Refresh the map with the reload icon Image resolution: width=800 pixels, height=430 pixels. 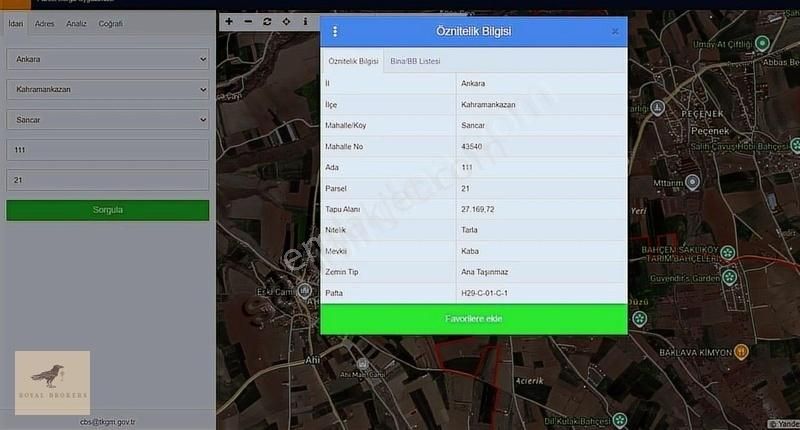[267, 21]
